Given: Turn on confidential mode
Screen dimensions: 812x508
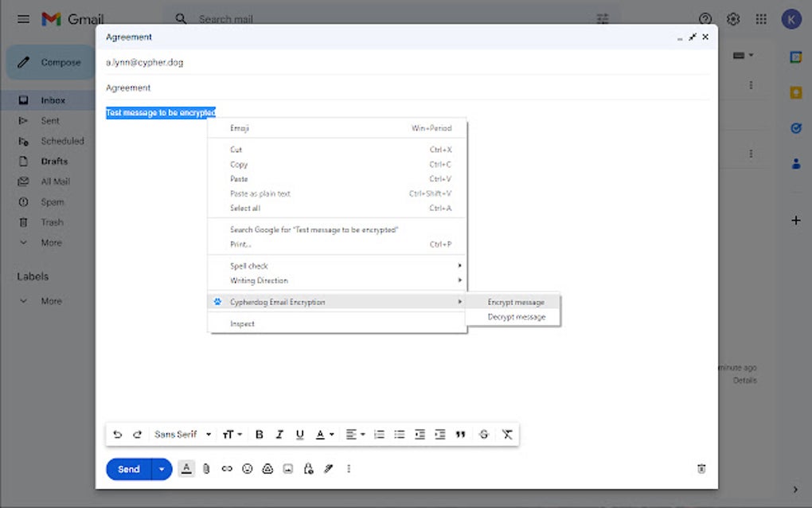Looking at the screenshot, I should (x=308, y=468).
